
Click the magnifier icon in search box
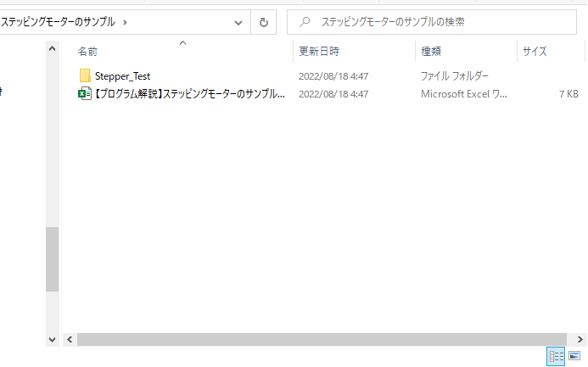point(305,22)
